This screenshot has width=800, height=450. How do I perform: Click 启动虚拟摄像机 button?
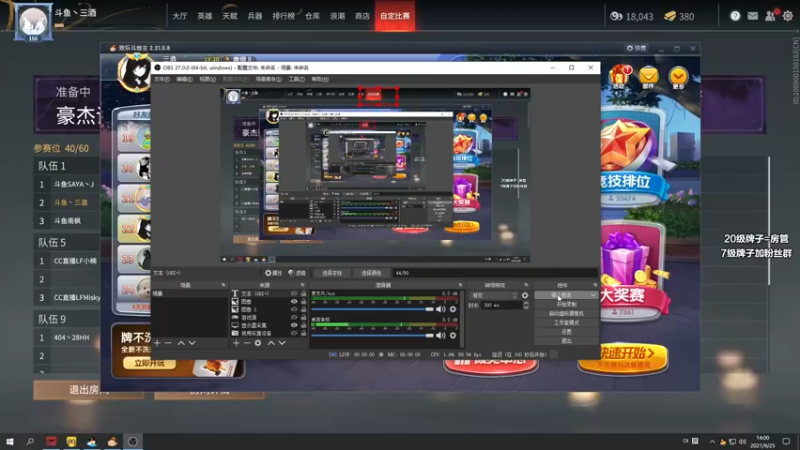point(566,314)
